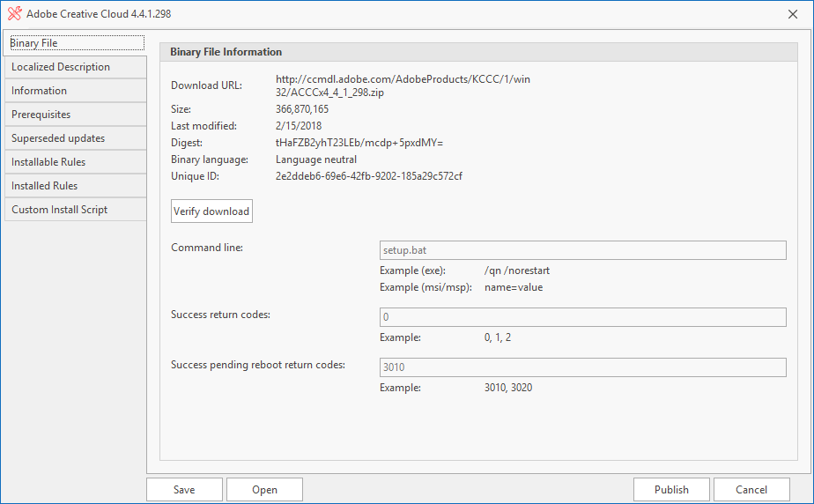
Task: Click the 3010, 3020 example text
Action: (x=508, y=388)
